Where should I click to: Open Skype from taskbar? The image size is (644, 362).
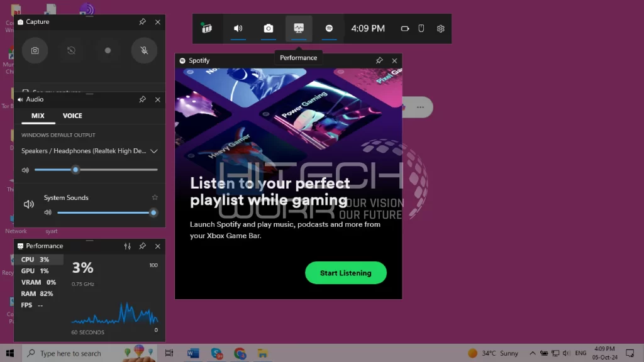pos(216,353)
